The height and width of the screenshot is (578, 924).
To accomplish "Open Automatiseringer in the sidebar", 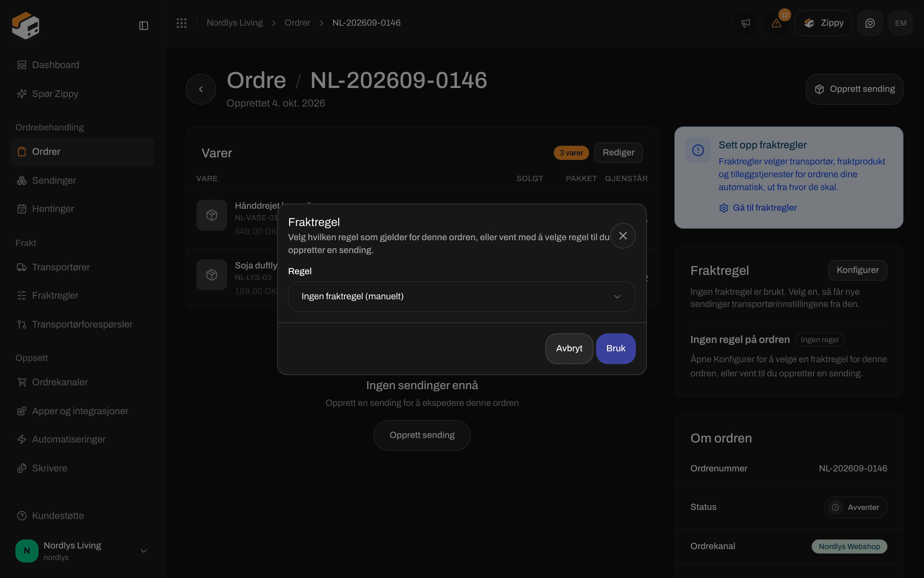I will [82, 439].
